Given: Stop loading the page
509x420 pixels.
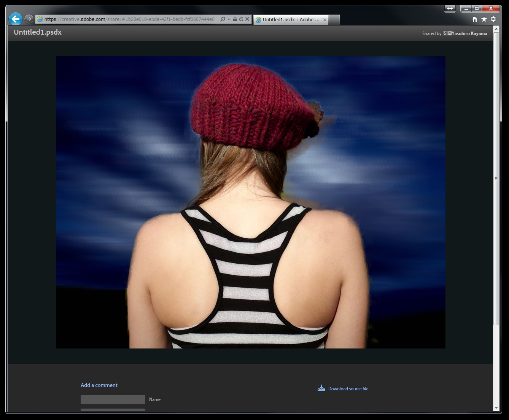Looking at the screenshot, I should (x=247, y=19).
